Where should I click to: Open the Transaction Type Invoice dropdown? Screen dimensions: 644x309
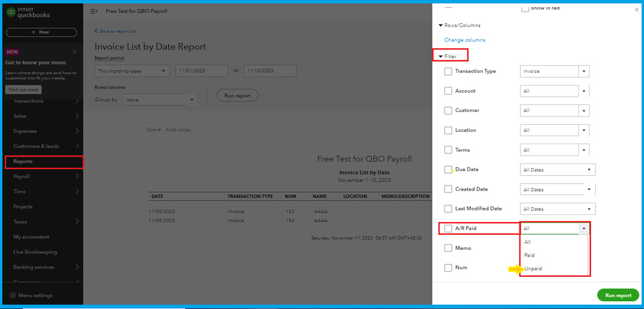tap(554, 71)
